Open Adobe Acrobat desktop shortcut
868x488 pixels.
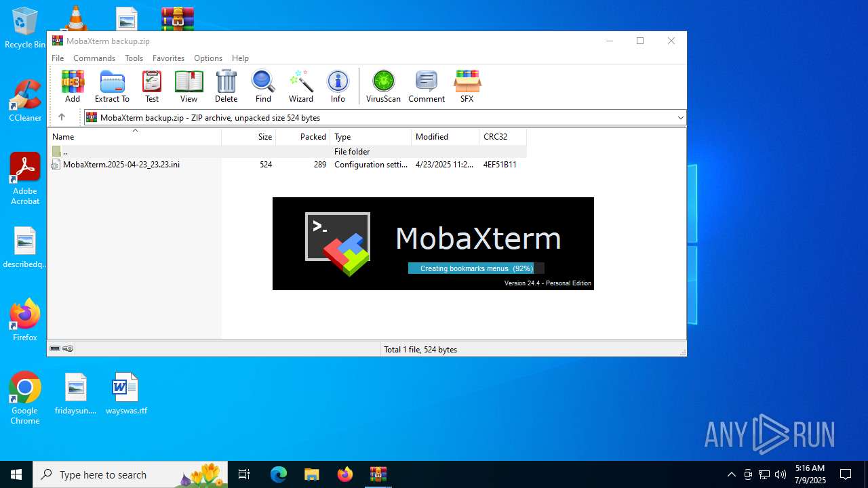pyautogui.click(x=25, y=179)
